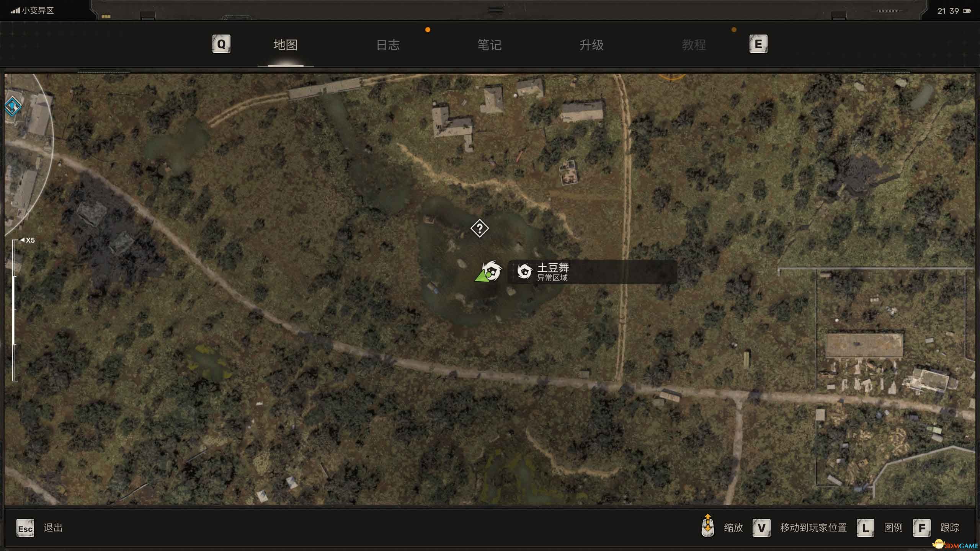Click 移动到玩家位置 to center on player
Viewport: 980px width, 551px height.
click(813, 528)
